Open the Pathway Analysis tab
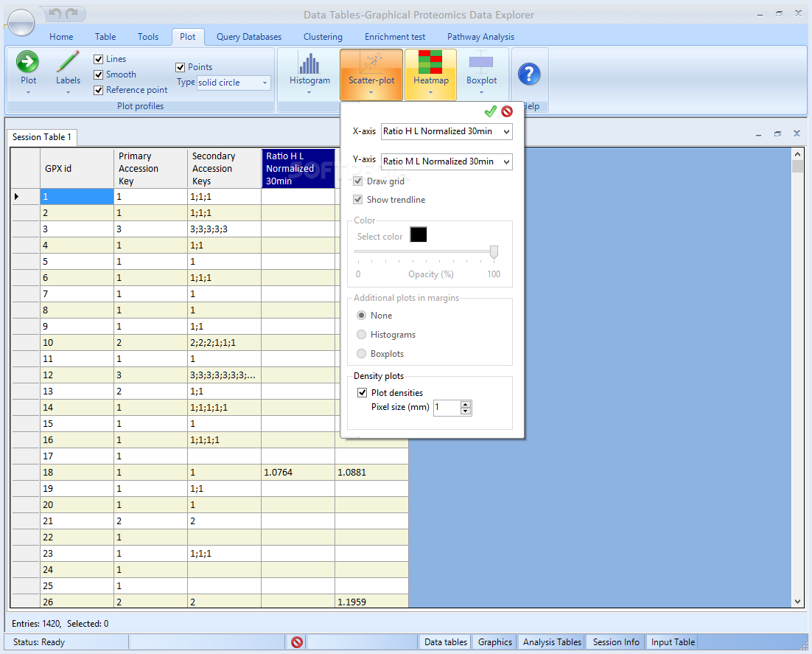Image resolution: width=812 pixels, height=654 pixels. (480, 37)
